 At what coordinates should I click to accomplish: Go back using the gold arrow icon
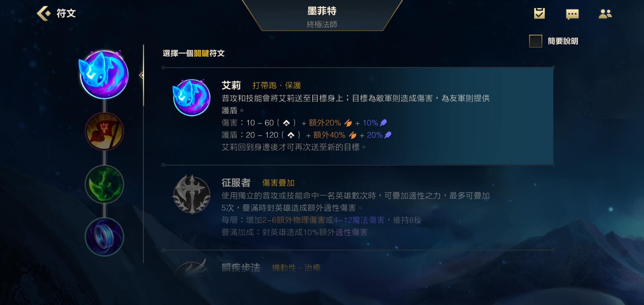[43, 13]
